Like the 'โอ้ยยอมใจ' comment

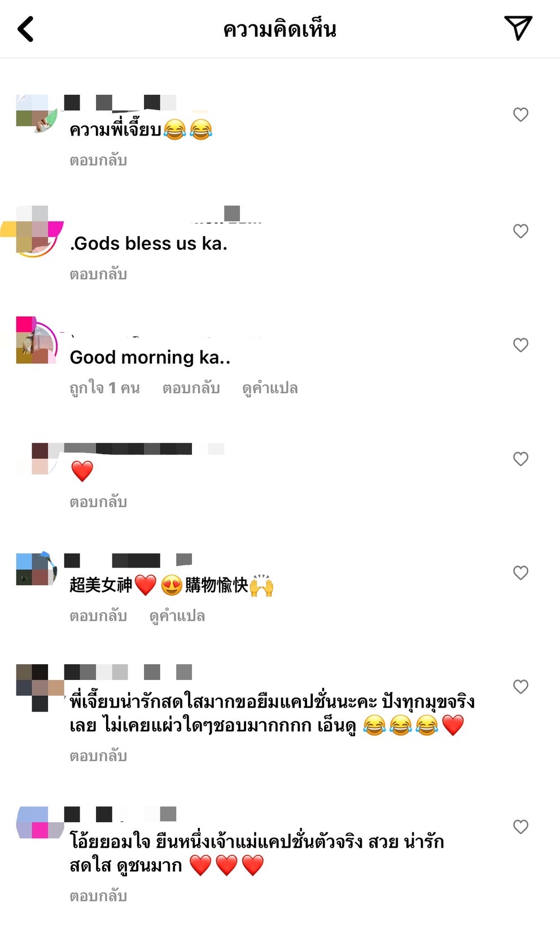[x=520, y=827]
